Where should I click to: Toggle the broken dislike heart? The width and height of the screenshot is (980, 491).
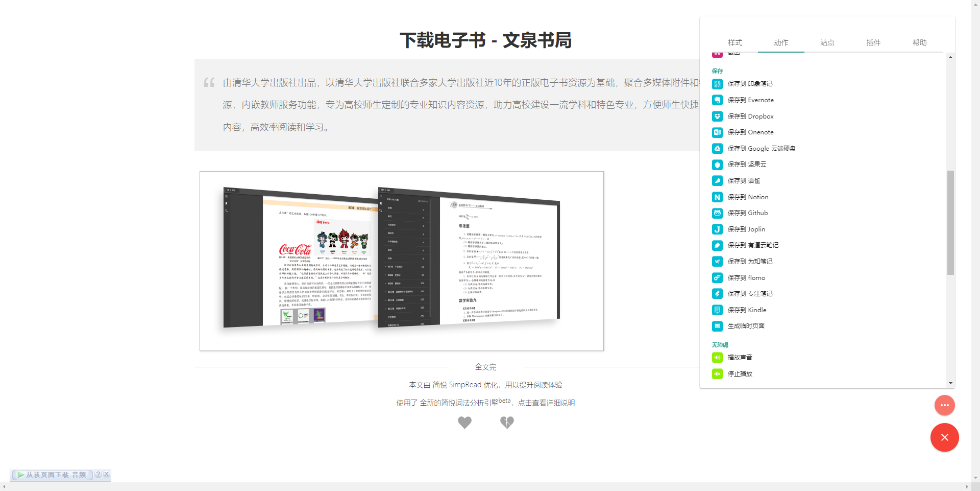point(507,423)
